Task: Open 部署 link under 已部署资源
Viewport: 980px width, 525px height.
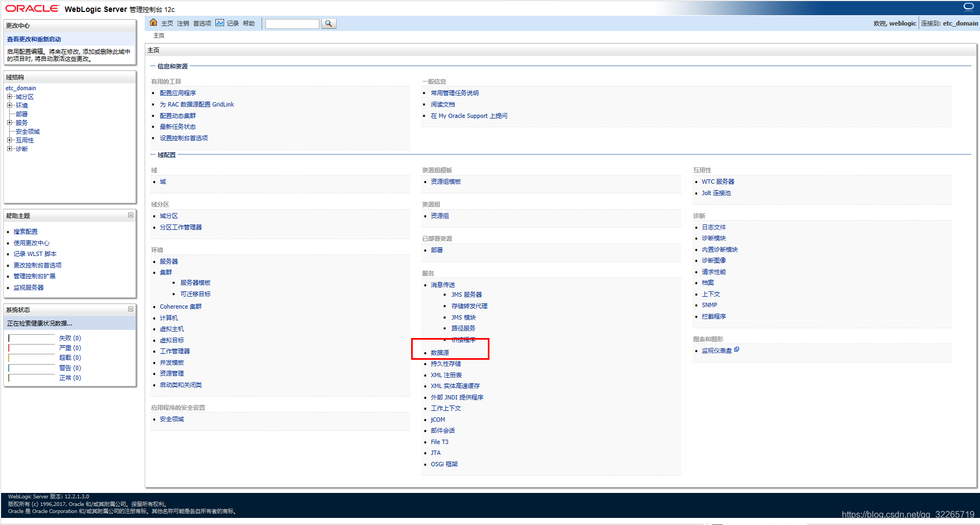Action: (437, 250)
